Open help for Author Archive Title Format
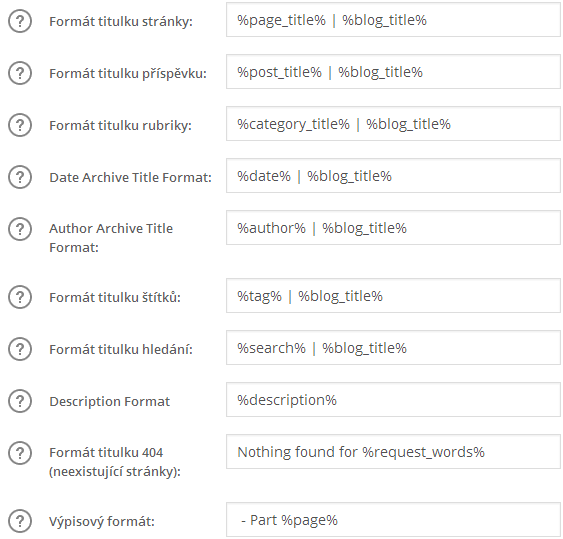The image size is (563, 539). pos(20,229)
